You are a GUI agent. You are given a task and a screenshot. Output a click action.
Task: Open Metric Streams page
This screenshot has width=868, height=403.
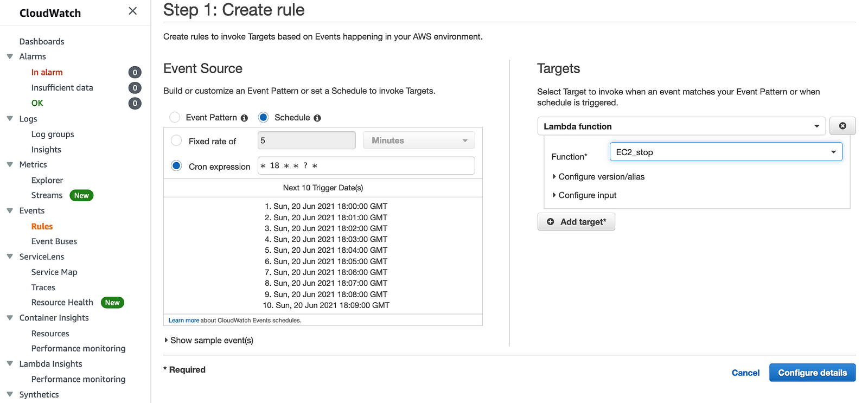(47, 195)
